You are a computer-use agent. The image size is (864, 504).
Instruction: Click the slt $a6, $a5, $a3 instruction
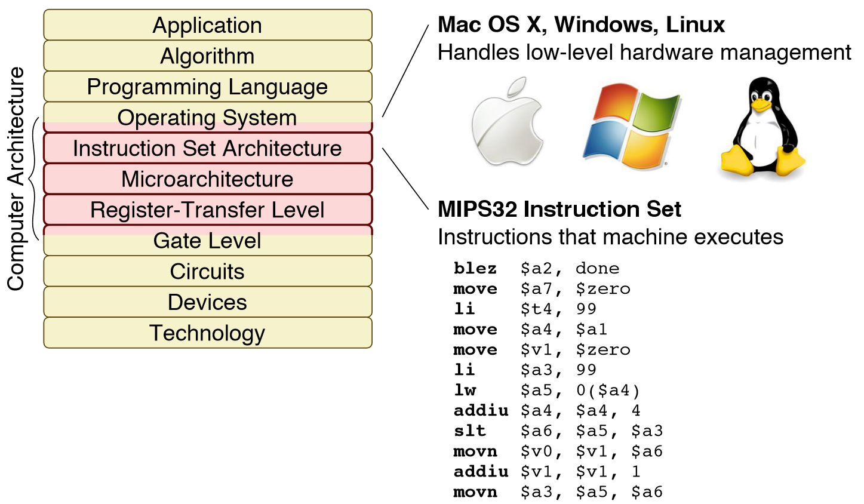coord(558,431)
